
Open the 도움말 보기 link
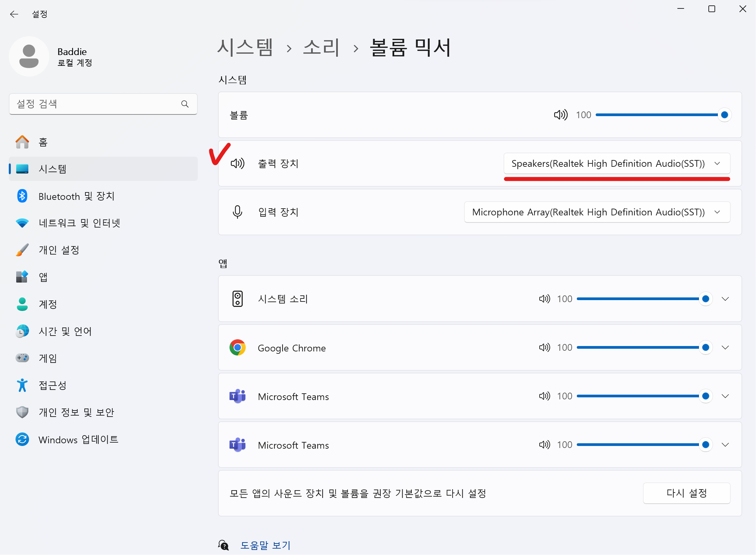[265, 545]
